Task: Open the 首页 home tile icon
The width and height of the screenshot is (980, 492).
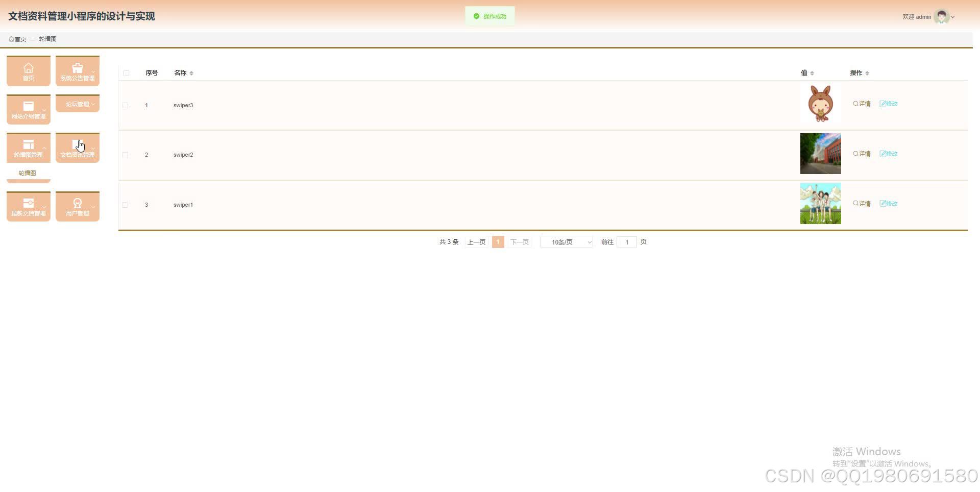Action: 28,67
